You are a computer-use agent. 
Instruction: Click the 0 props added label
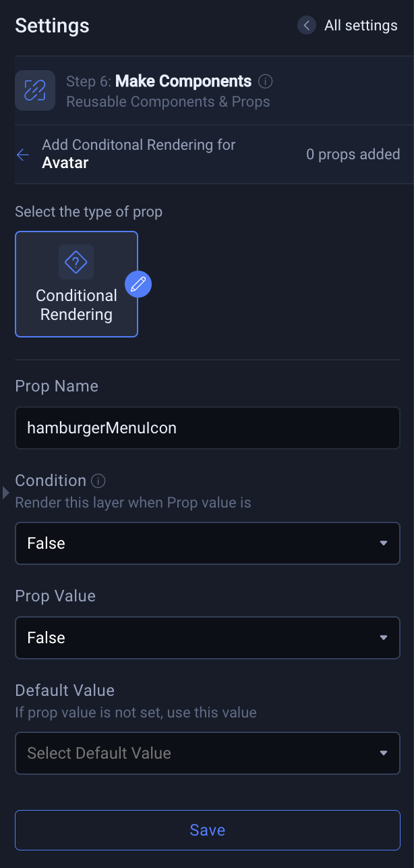(353, 154)
